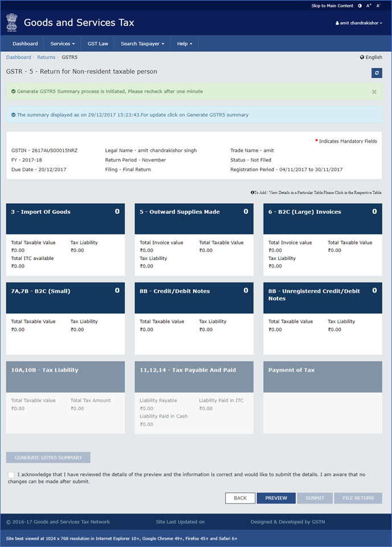
Task: Open the 8B - Credit/Debit Notes tile
Action: [194, 318]
